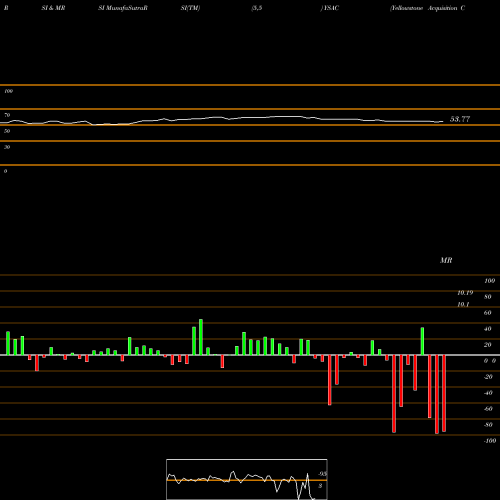Click the "-80" axis label on MR chart
This screenshot has height=500, width=500.
click(x=488, y=425)
